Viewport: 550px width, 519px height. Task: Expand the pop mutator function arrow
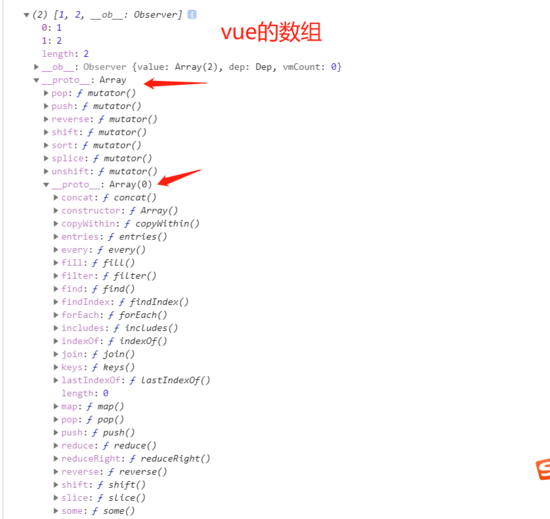(x=46, y=93)
